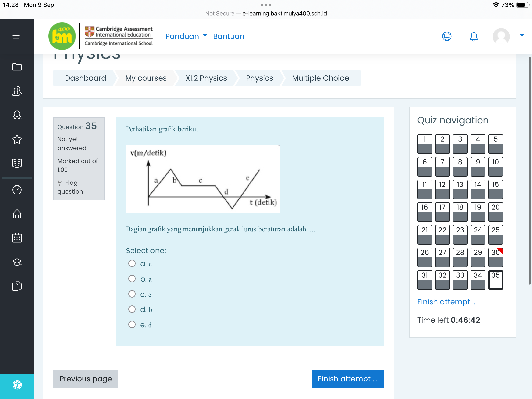Expand the Panduan dropdown menu
This screenshot has width=532, height=399.
click(x=186, y=36)
